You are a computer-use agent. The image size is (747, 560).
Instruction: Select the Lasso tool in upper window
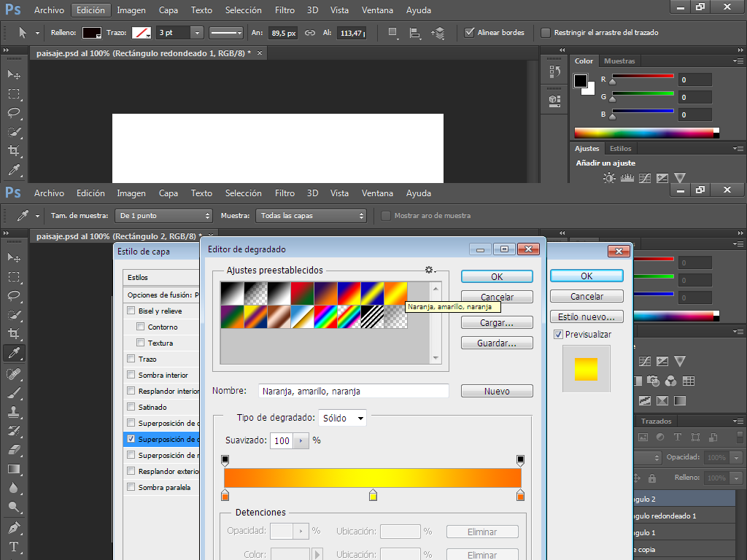[x=14, y=113]
